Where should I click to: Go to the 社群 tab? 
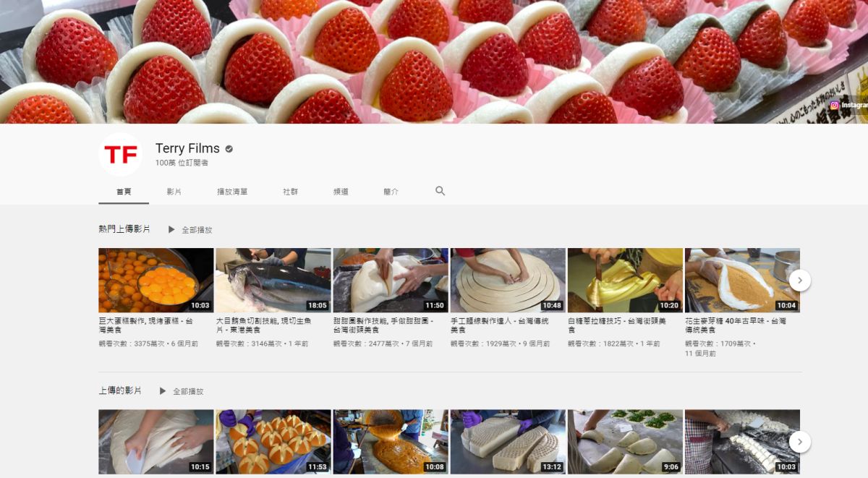tap(290, 192)
